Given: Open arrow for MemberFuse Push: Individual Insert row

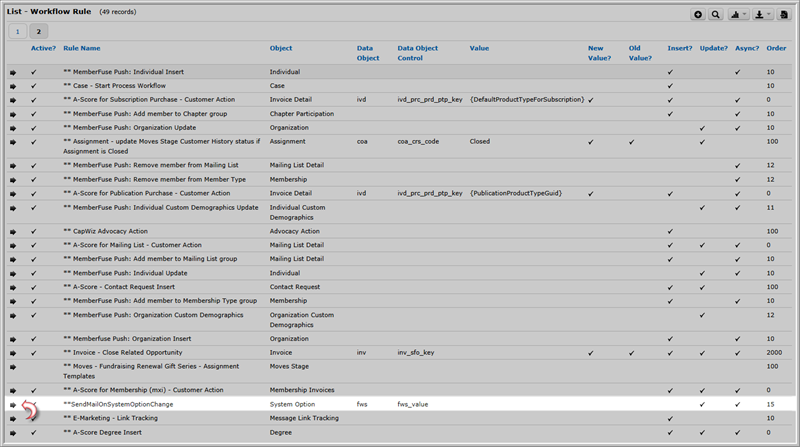Looking at the screenshot, I should (13, 72).
